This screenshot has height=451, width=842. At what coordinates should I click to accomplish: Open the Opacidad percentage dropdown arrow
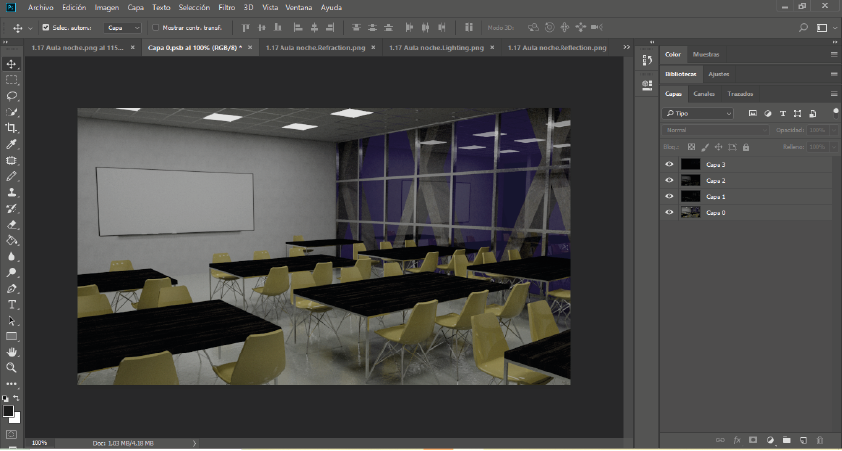834,130
